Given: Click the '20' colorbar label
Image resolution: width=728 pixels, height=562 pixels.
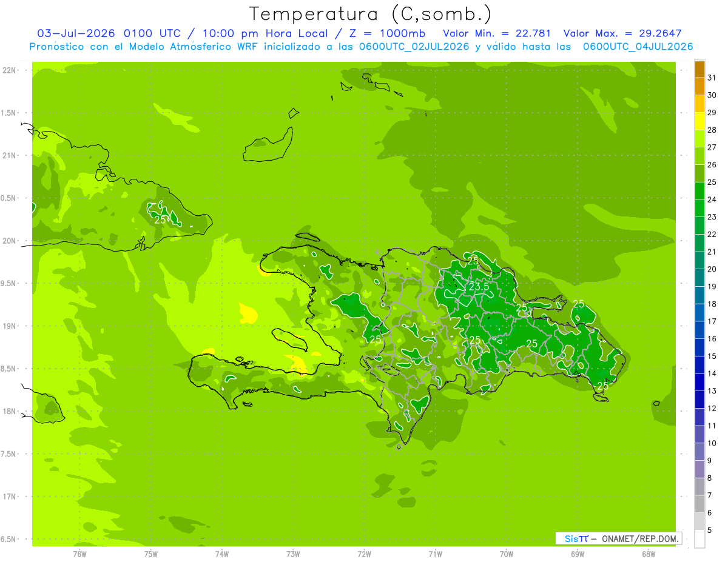Looking at the screenshot, I should click(712, 269).
